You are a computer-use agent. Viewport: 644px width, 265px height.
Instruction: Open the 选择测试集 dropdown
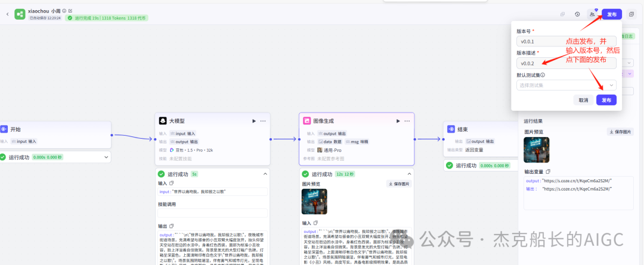[x=566, y=85]
